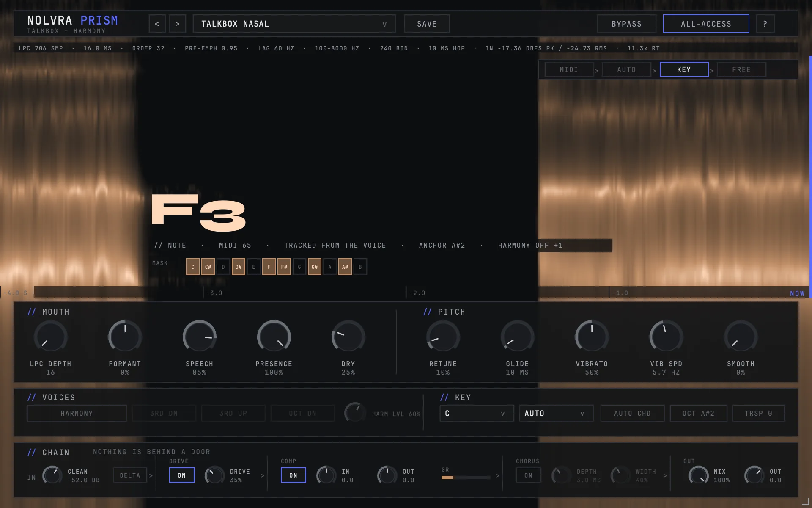Open the AUTO scale dropdown
The height and width of the screenshot is (508, 812).
(x=556, y=413)
